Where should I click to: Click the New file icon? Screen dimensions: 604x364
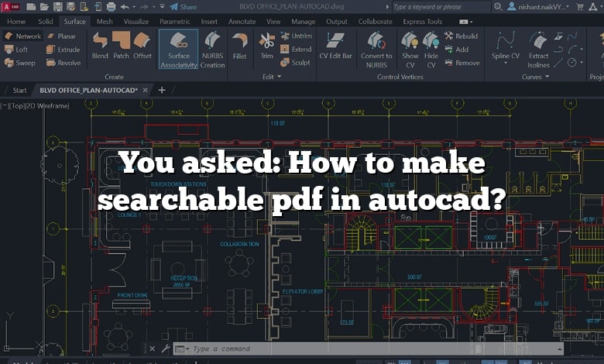31,6
